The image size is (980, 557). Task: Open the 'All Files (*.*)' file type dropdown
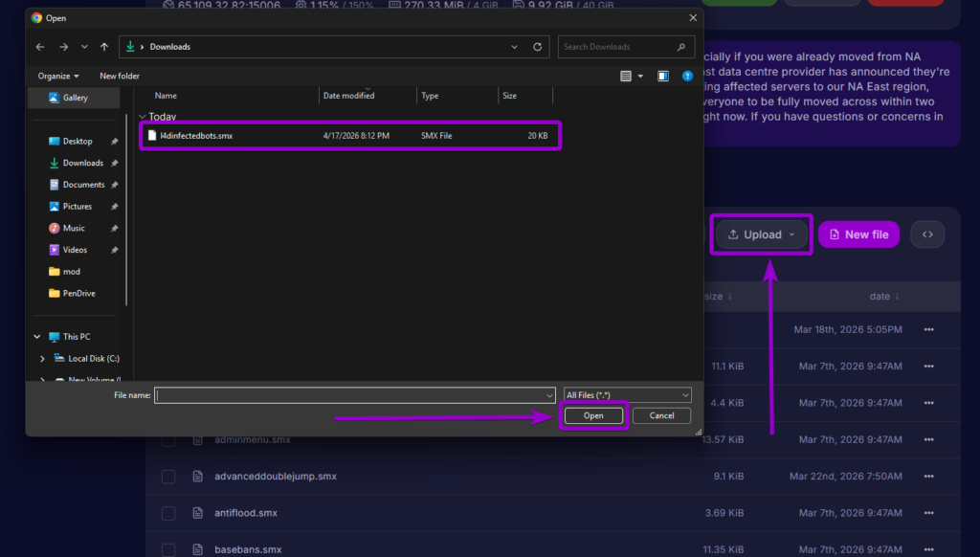click(627, 394)
